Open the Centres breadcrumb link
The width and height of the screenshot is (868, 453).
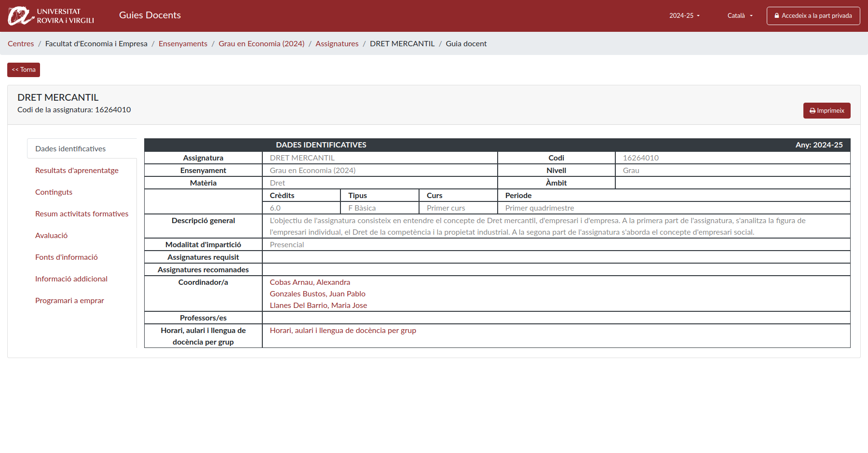coord(20,43)
